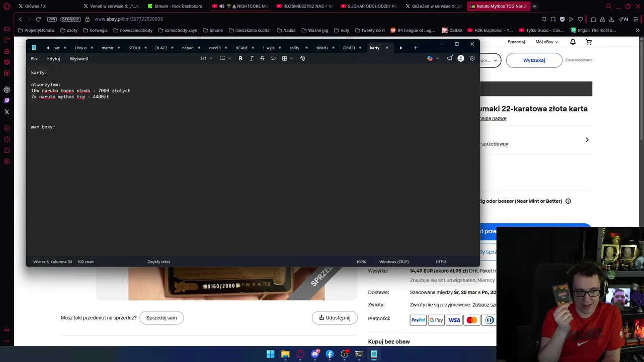Open eBay shopping cart
This screenshot has height=362, width=644.
(589, 42)
